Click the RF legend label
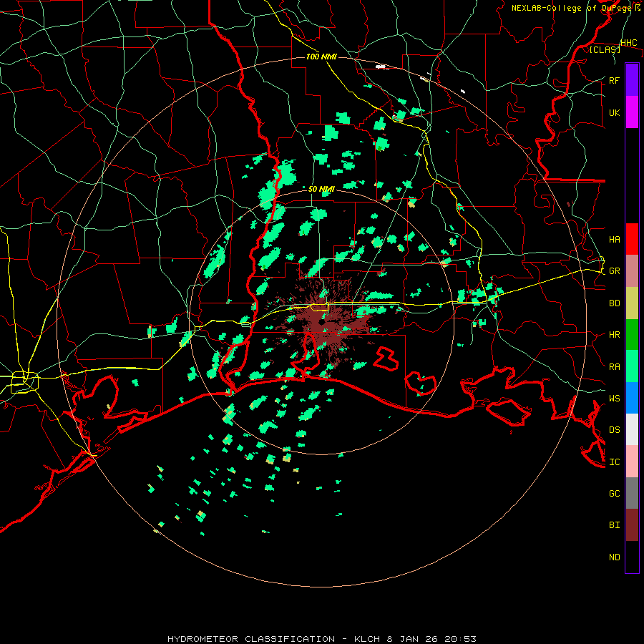This screenshot has height=644, width=644. (x=614, y=80)
